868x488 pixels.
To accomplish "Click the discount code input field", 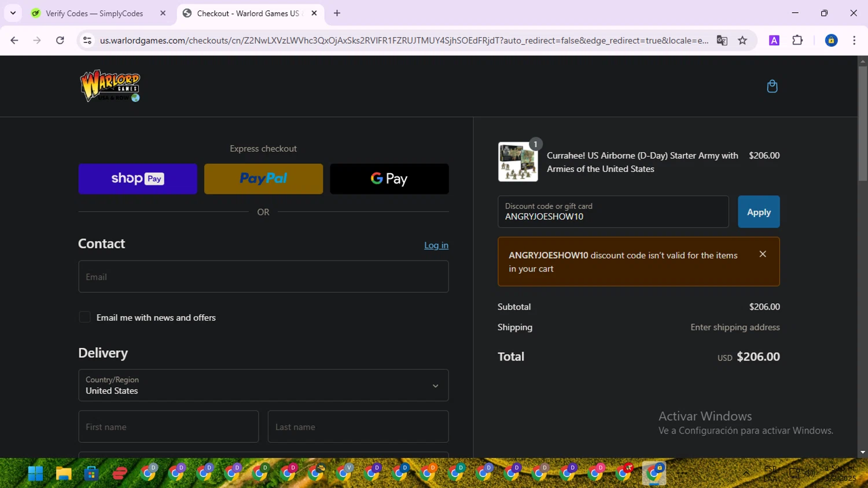I will [613, 212].
